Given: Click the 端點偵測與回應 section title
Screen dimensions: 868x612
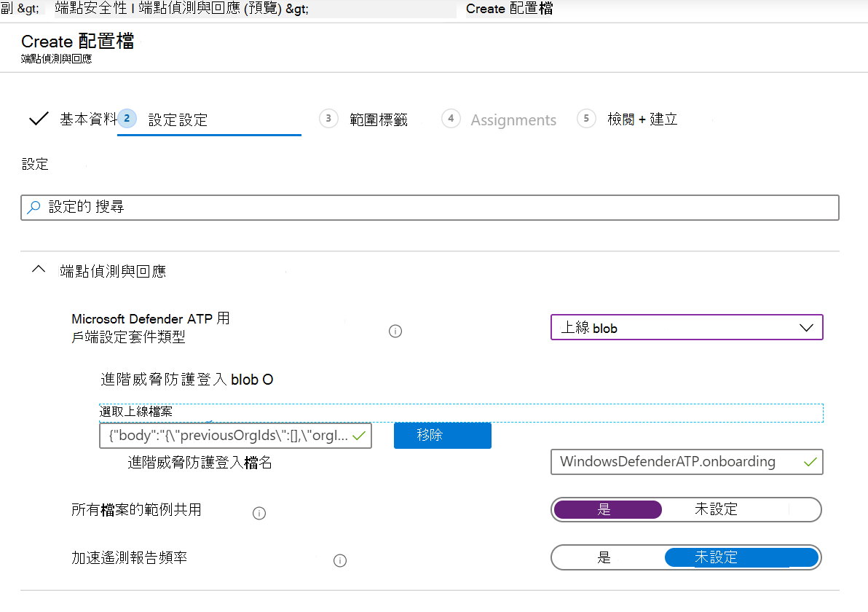Looking at the screenshot, I should point(113,271).
